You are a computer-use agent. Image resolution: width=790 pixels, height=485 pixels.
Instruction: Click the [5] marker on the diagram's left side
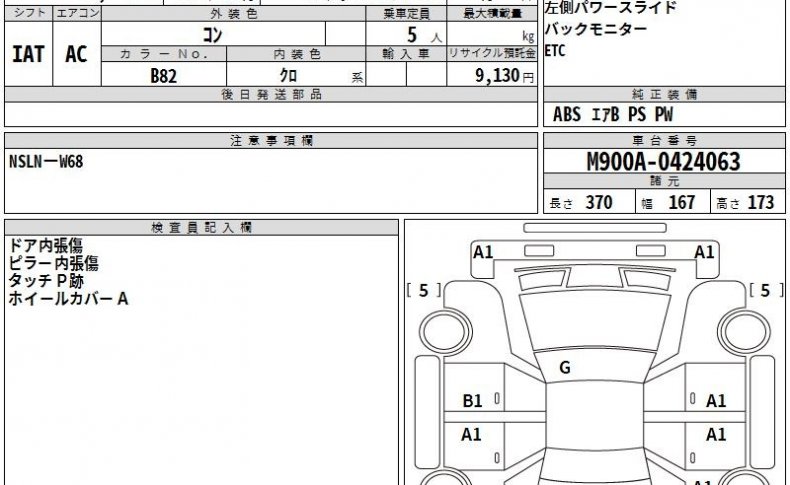coord(424,290)
